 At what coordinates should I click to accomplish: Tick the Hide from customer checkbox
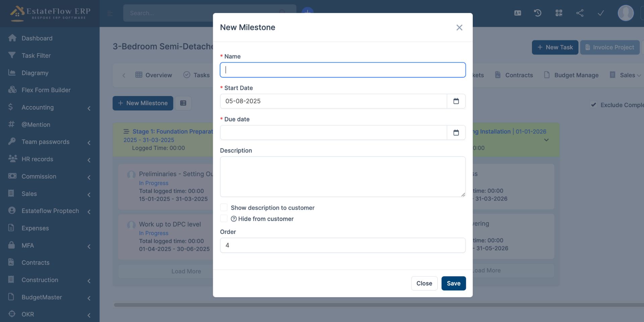(x=224, y=219)
